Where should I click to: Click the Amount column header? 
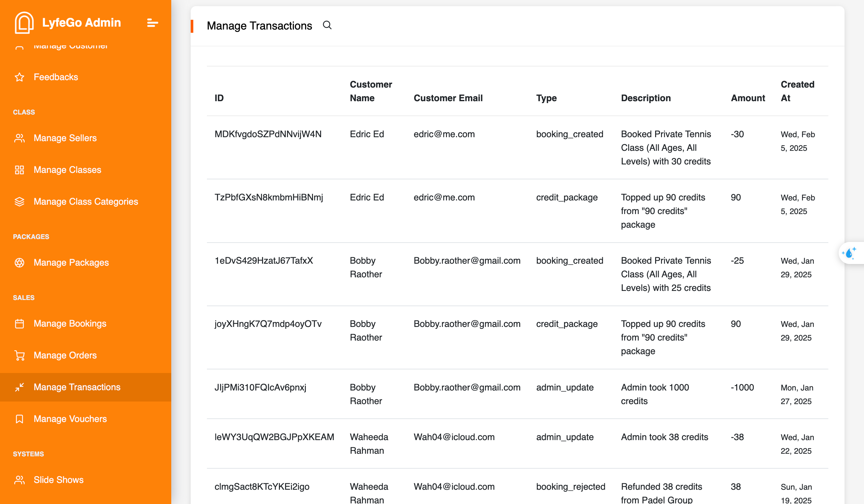click(748, 98)
